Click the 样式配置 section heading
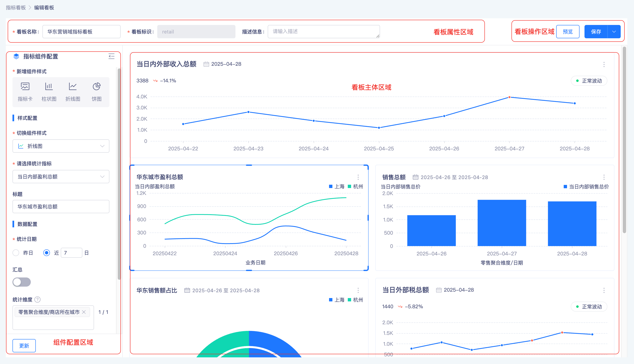This screenshot has width=634, height=364. coord(27,118)
